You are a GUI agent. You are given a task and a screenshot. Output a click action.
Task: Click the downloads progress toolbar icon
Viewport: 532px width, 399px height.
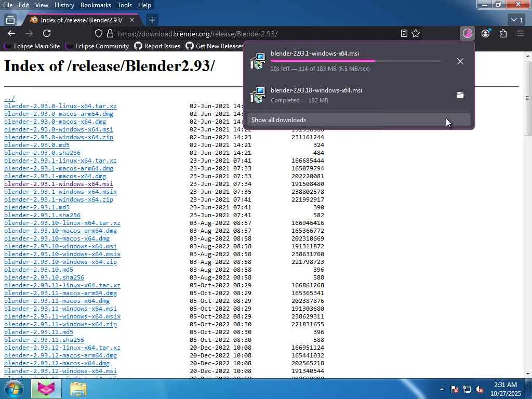pyautogui.click(x=468, y=33)
